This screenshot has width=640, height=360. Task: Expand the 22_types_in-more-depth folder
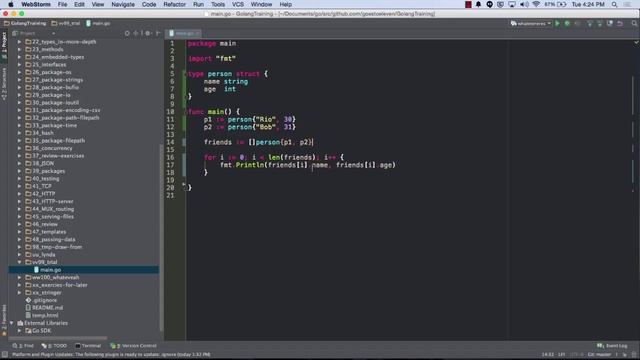pyautogui.click(x=19, y=42)
